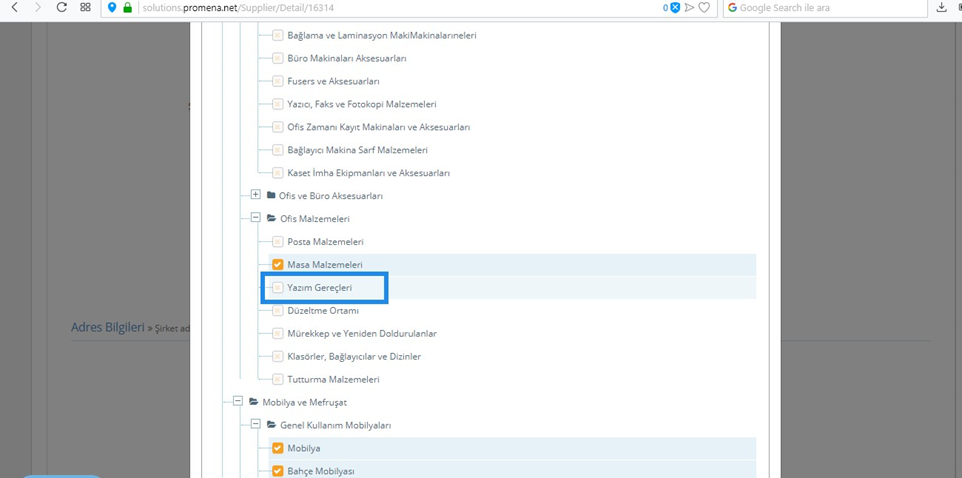Viewport: 962px width, 478px height.
Task: Reload the page with the refresh icon
Action: pyautogui.click(x=61, y=7)
